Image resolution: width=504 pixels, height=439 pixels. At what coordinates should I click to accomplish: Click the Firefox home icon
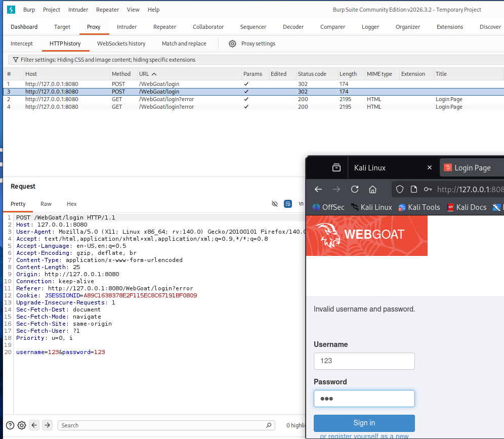click(x=372, y=189)
